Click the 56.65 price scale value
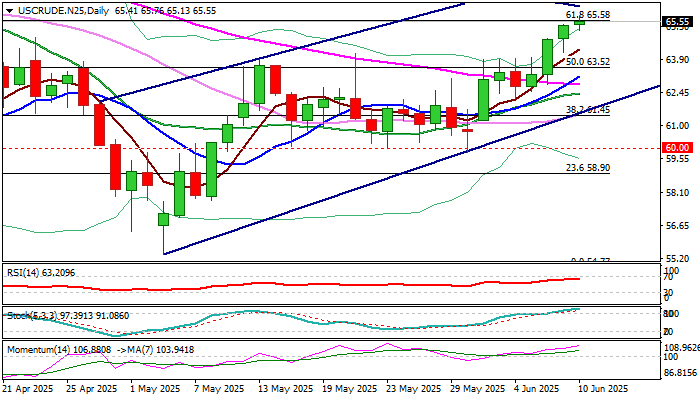Screen dimensions: 700x400 point(678,225)
